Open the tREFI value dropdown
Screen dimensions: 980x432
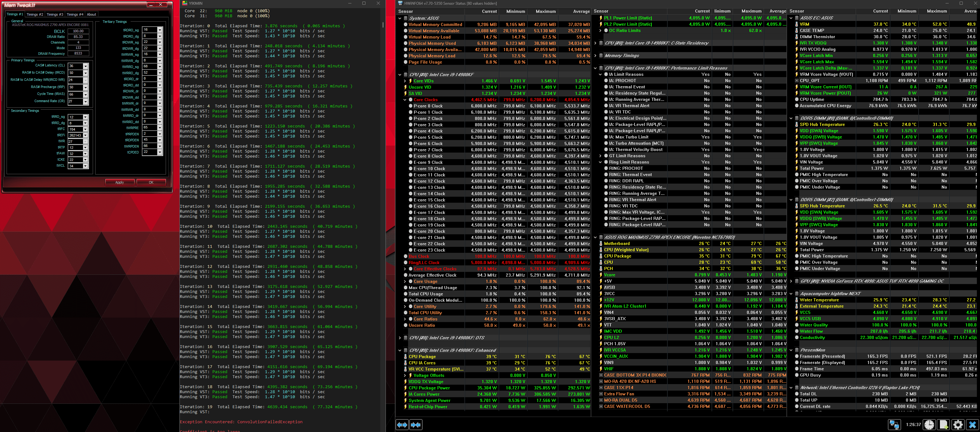pos(85,135)
